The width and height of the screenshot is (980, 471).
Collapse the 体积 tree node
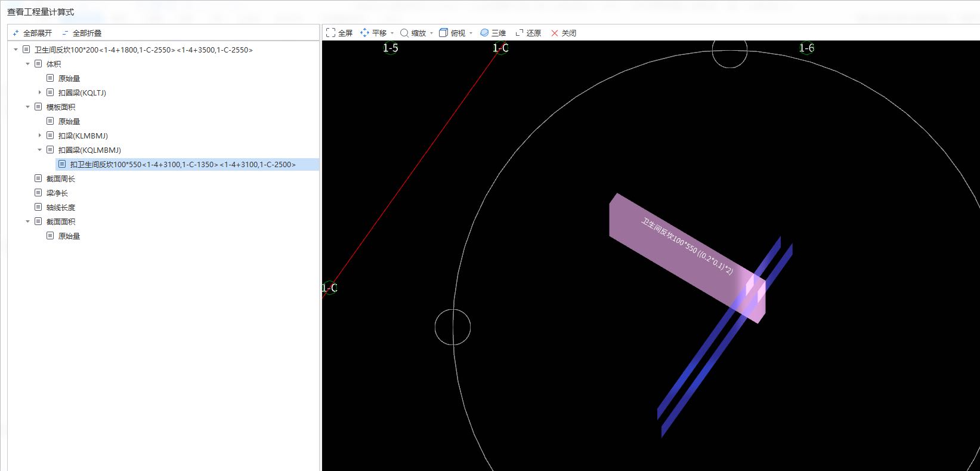click(28, 64)
